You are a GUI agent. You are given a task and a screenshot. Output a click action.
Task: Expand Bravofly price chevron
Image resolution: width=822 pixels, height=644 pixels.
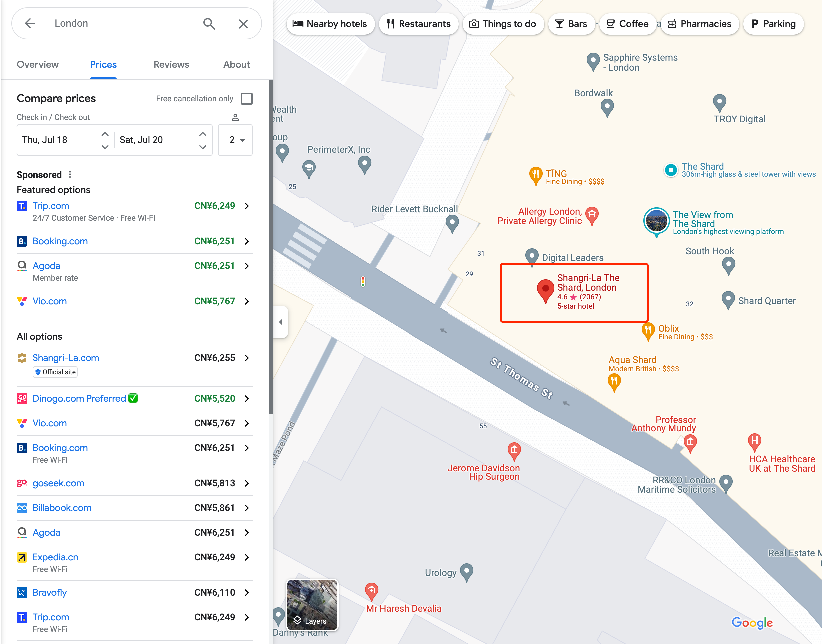(247, 593)
